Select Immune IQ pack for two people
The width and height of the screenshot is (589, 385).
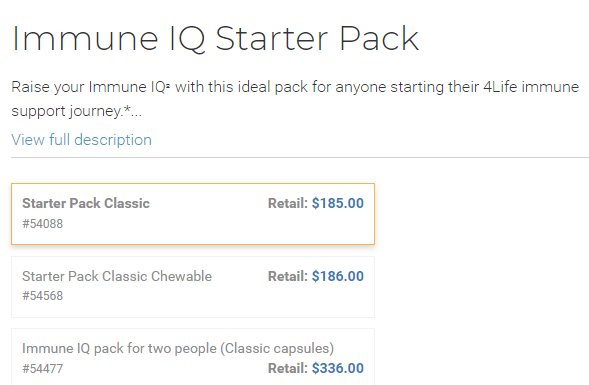[193, 357]
